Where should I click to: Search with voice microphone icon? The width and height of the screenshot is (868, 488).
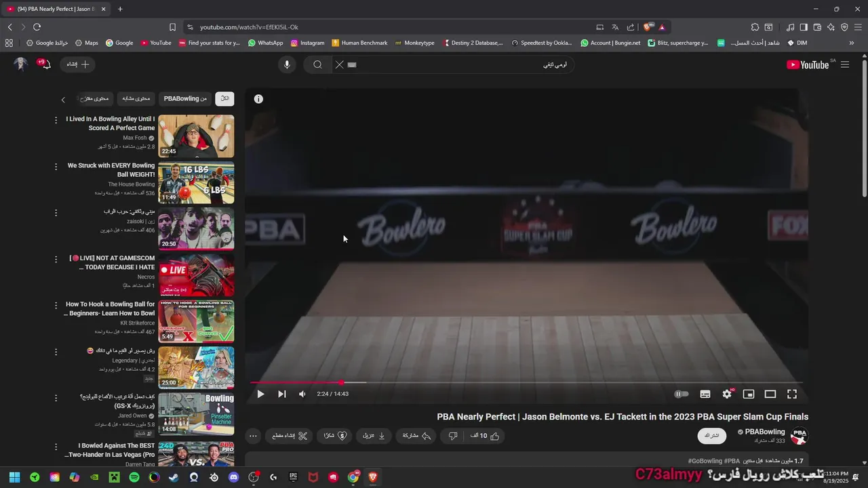(287, 64)
